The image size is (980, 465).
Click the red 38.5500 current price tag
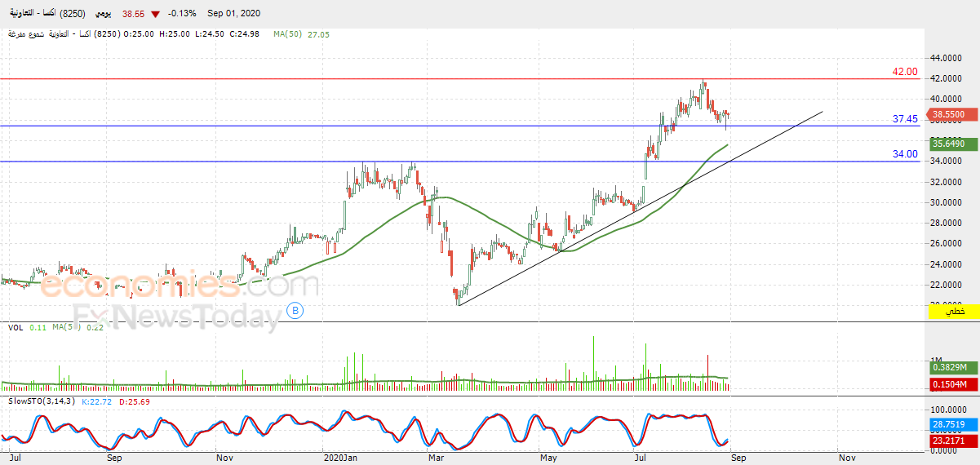[x=953, y=115]
